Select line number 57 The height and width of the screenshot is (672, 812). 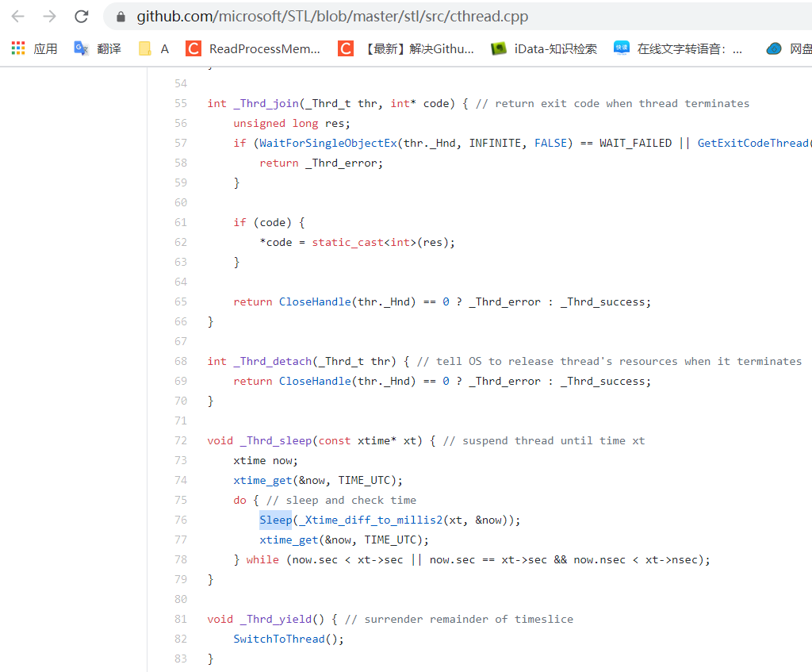click(x=181, y=143)
